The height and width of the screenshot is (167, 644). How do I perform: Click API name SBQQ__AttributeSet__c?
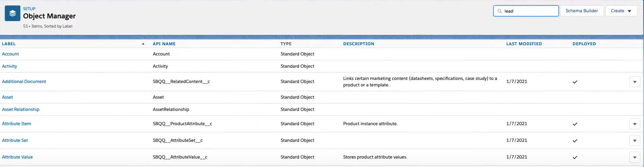pos(178,140)
